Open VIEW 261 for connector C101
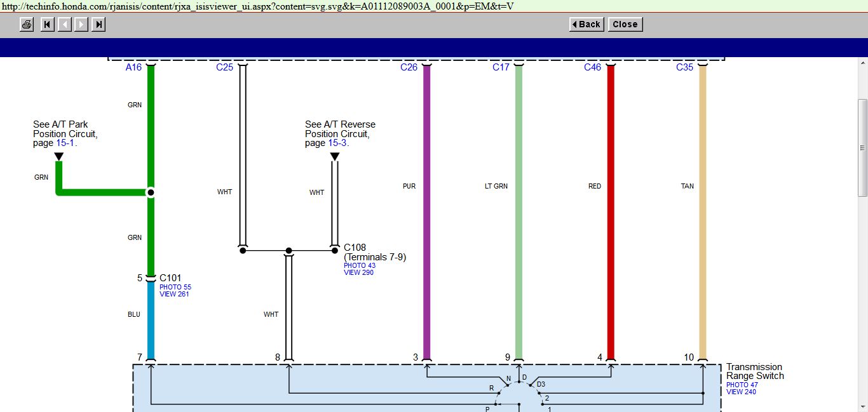The width and height of the screenshot is (868, 412). tap(174, 294)
